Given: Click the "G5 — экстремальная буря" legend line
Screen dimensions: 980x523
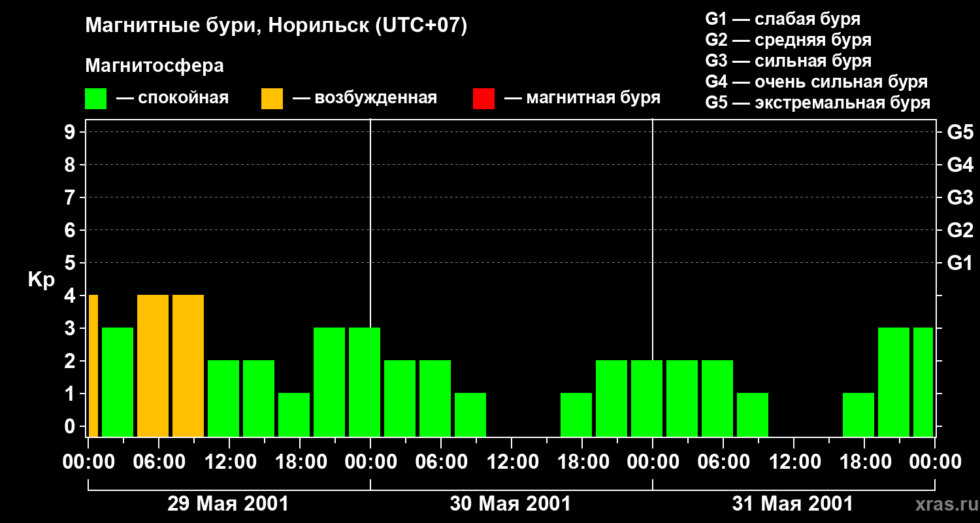Looking at the screenshot, I should (818, 103).
